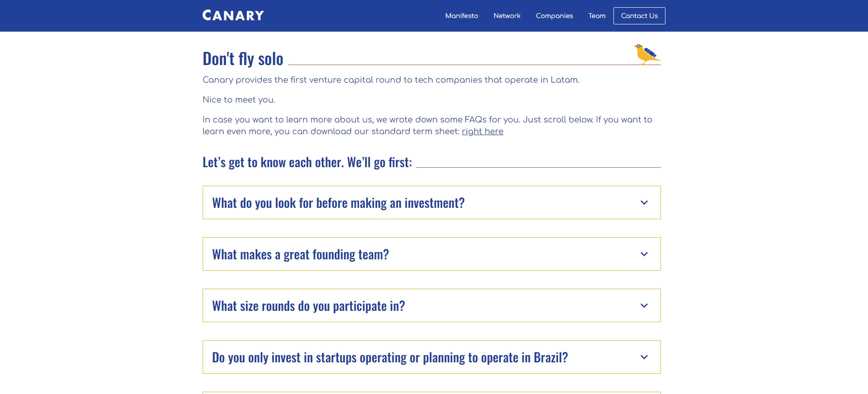Image resolution: width=868 pixels, height=394 pixels.
Task: Click the "Nice to meet you." text
Action: (x=239, y=100)
